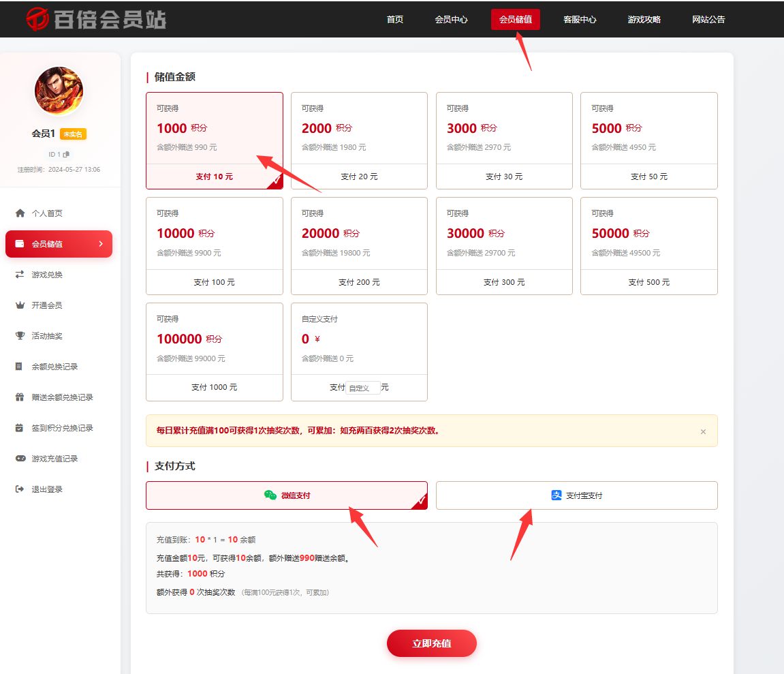
Task: Open 客服中心 in the top navigation
Action: (x=580, y=20)
